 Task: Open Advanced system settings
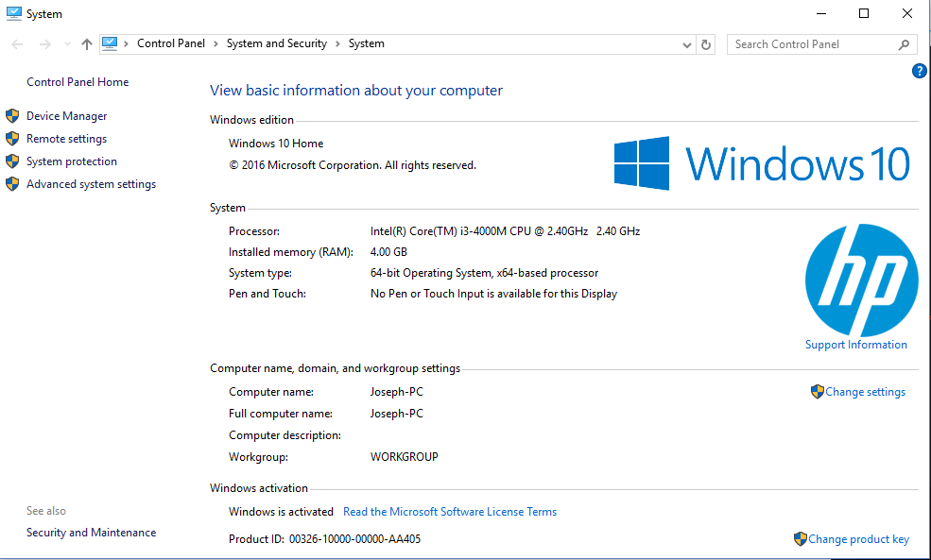pyautogui.click(x=91, y=184)
